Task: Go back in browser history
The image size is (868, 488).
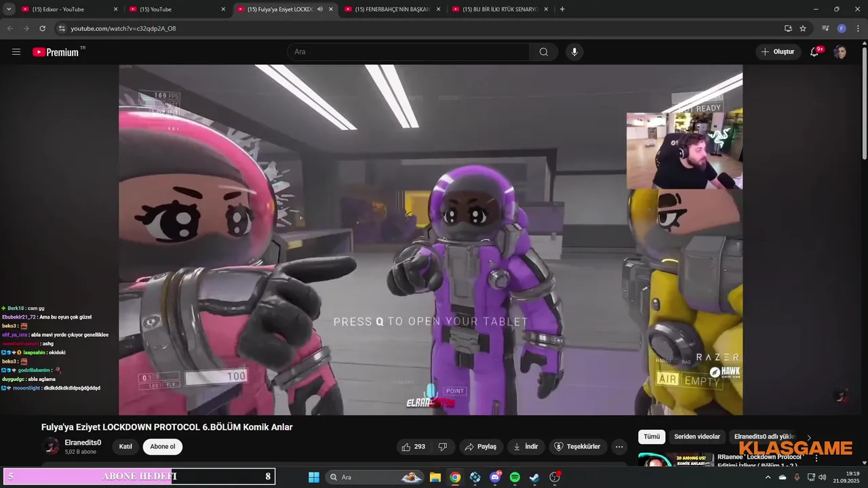Action: coord(10,28)
